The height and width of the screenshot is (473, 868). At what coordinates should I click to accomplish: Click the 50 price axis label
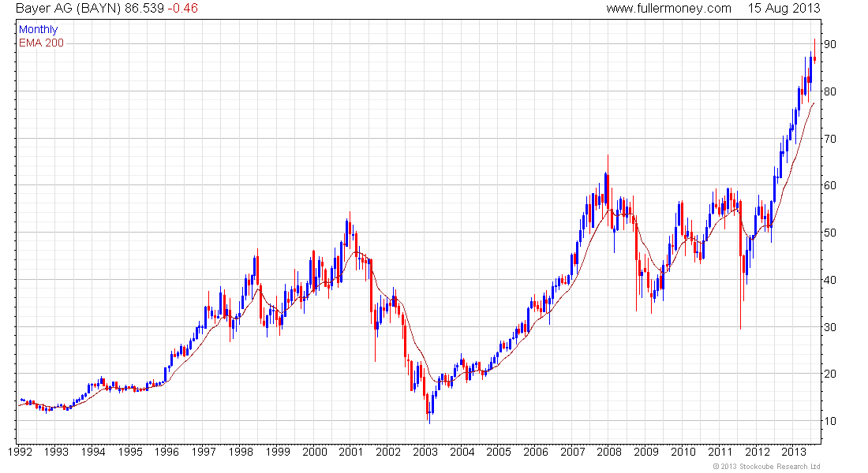pos(830,233)
